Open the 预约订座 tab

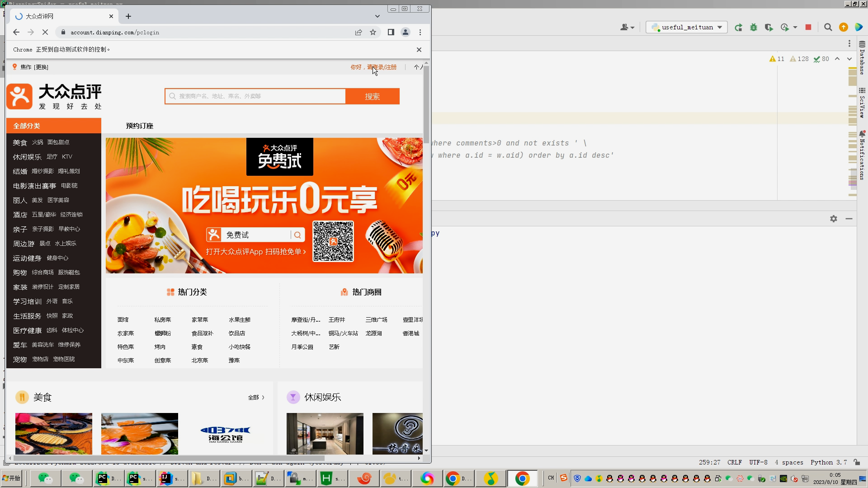[x=140, y=126]
